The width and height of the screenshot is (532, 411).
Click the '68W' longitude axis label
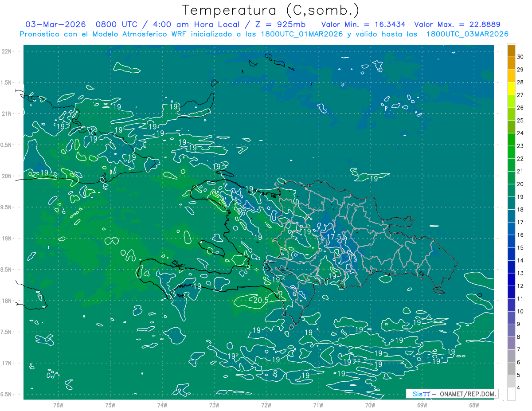pos(474,405)
